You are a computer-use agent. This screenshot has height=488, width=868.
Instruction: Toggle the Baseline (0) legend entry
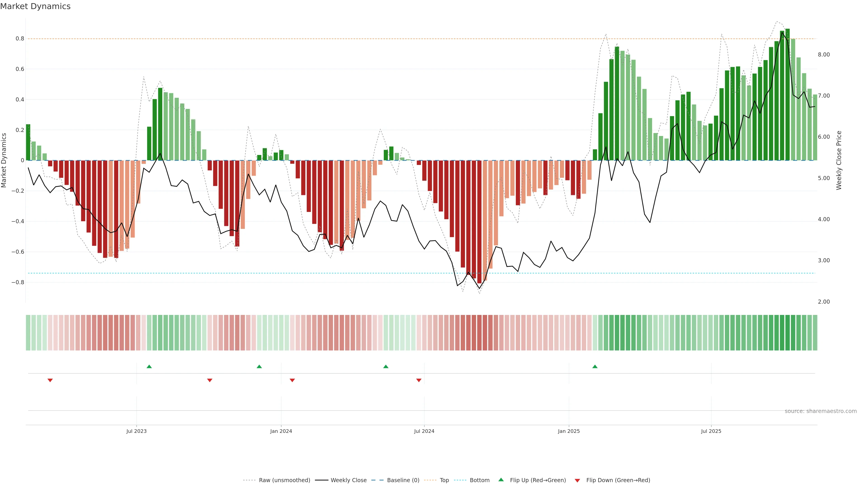[403, 480]
